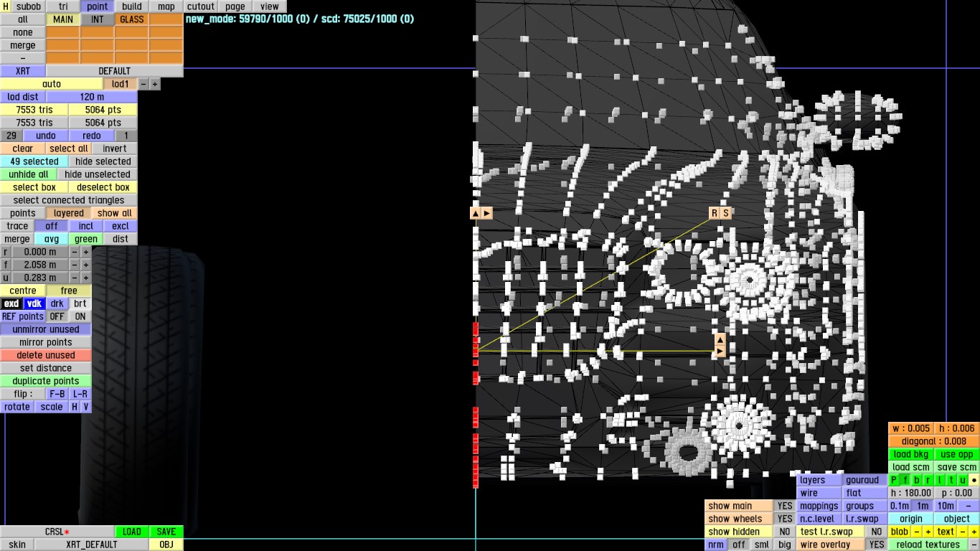The height and width of the screenshot is (551, 980).
Task: Select the r view in the green view row
Action: pos(928,480)
